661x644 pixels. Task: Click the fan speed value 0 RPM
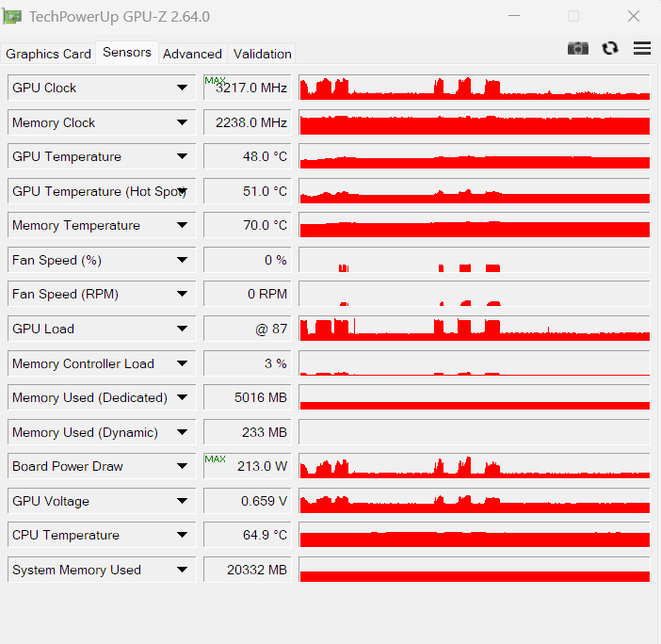click(248, 294)
